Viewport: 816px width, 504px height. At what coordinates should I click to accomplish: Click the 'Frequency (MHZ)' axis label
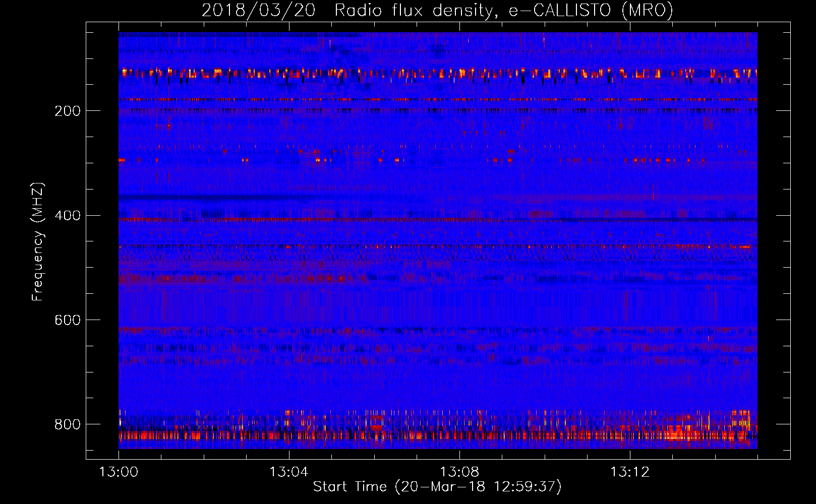click(x=38, y=241)
